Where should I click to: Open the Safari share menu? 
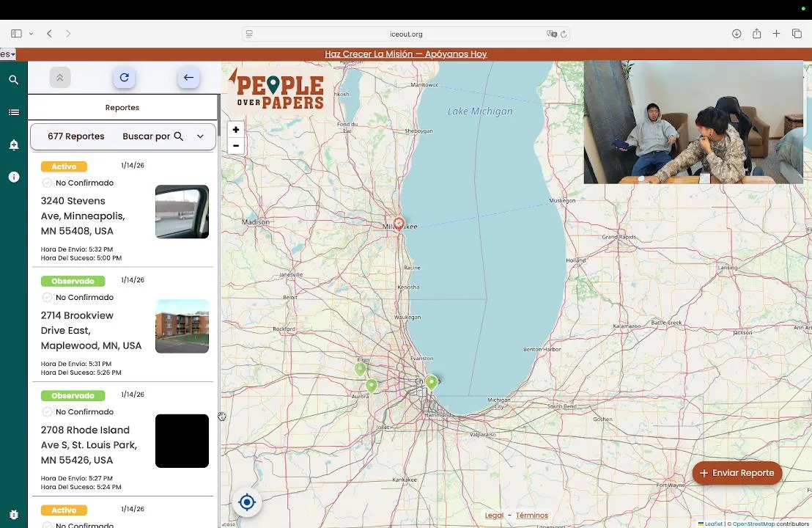click(x=756, y=34)
